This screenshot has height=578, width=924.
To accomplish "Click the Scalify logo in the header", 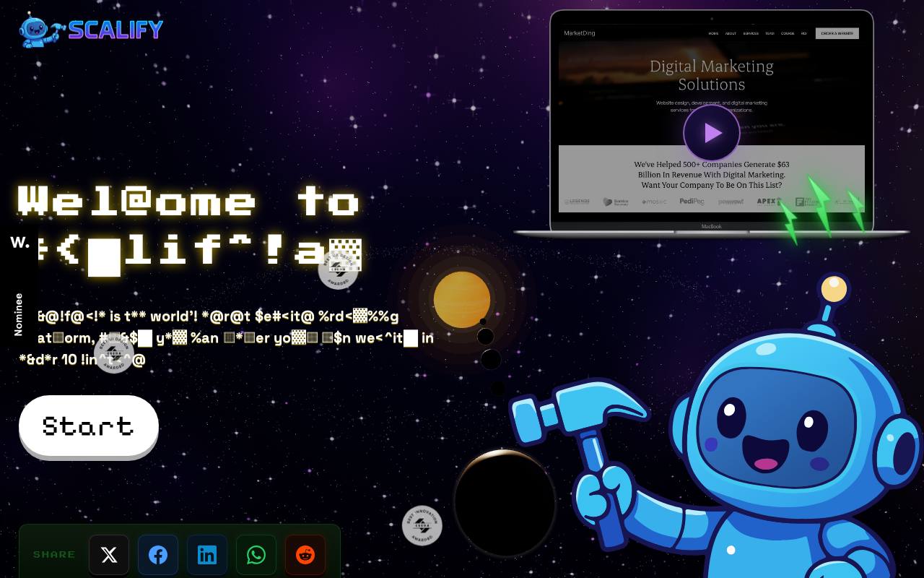I will click(91, 30).
